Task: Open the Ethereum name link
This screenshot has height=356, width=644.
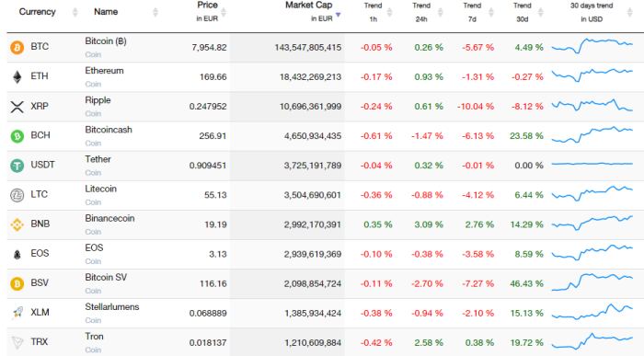Action: click(x=104, y=71)
